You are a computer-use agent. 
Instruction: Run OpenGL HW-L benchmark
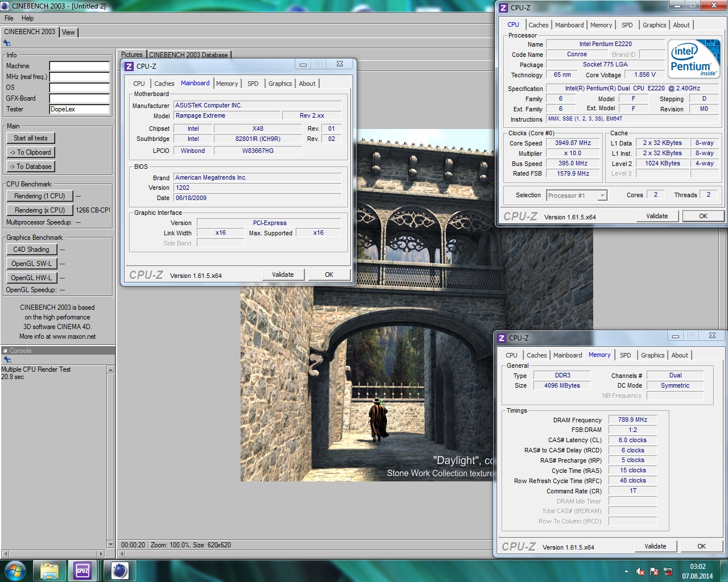click(31, 278)
